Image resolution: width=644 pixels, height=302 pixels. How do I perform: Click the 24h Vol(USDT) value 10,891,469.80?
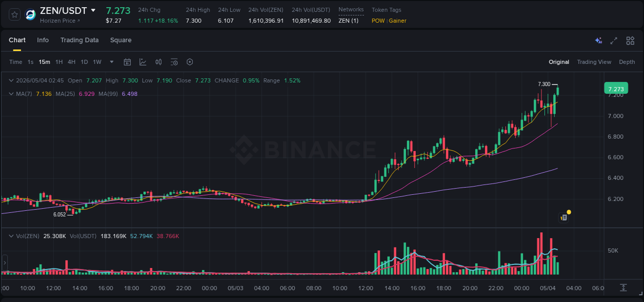[311, 21]
